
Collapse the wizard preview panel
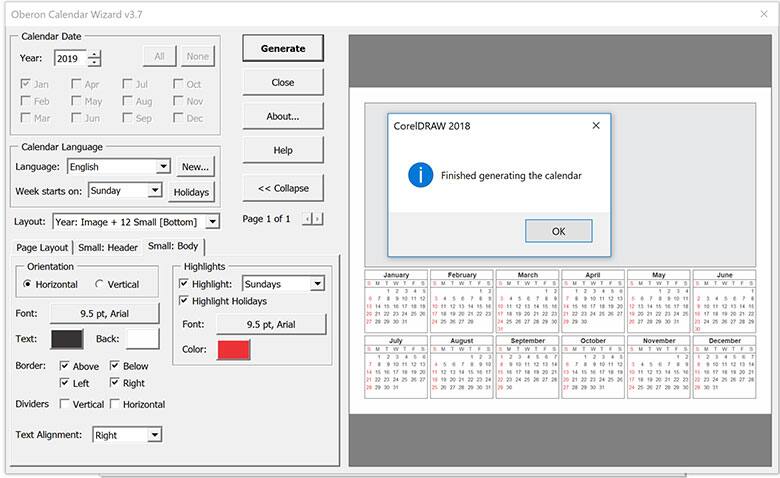pyautogui.click(x=283, y=188)
